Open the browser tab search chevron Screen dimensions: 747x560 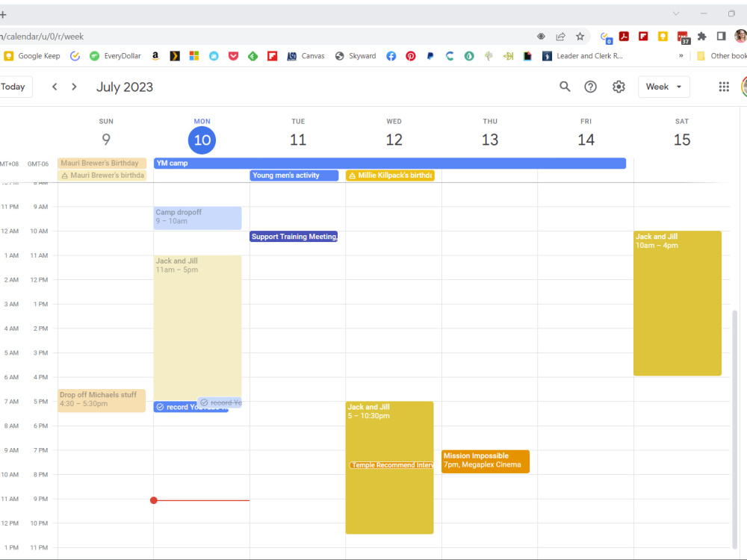[676, 13]
